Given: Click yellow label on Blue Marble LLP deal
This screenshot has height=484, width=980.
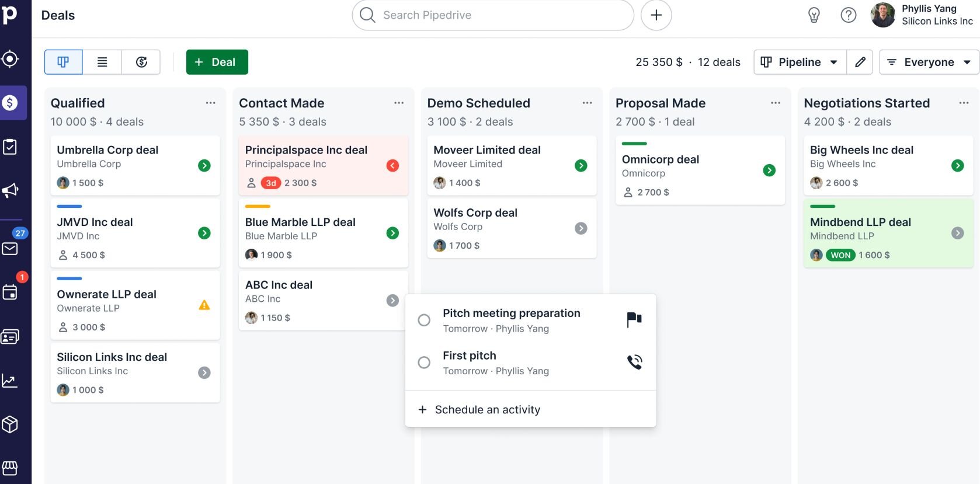Looking at the screenshot, I should pyautogui.click(x=258, y=206).
